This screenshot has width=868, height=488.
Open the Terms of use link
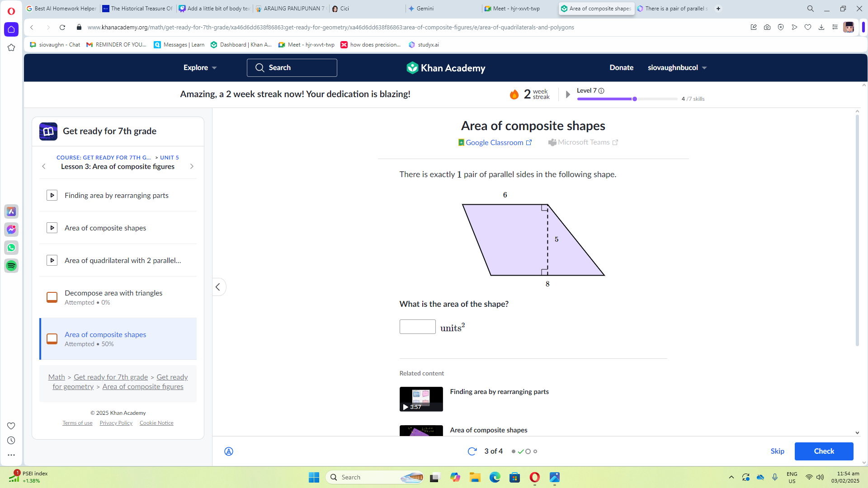pyautogui.click(x=77, y=423)
